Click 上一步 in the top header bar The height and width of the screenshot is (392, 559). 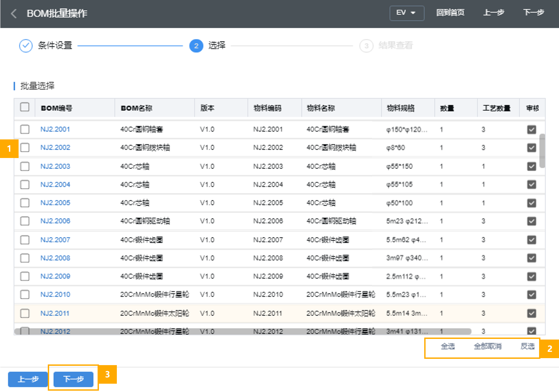494,13
